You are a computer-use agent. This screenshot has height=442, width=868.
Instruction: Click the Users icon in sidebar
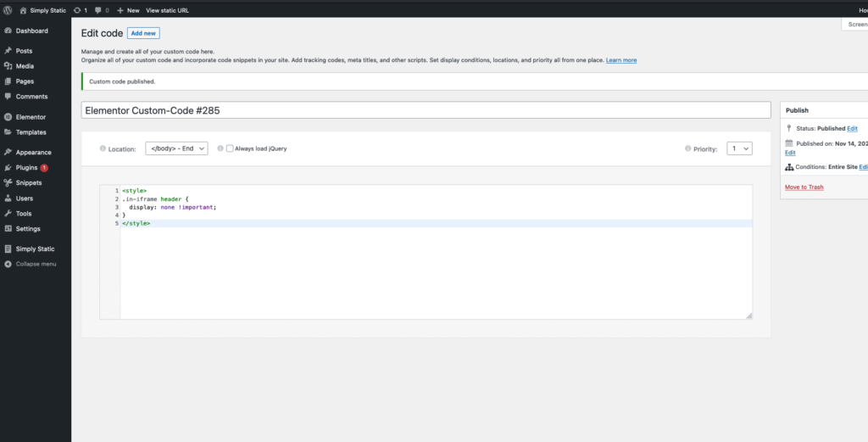(x=8, y=199)
